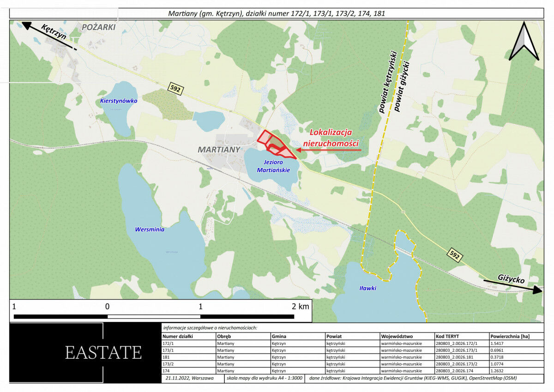This screenshot has width=554, height=392.
Task: Click the POŻARKI village label
Action: (x=98, y=27)
